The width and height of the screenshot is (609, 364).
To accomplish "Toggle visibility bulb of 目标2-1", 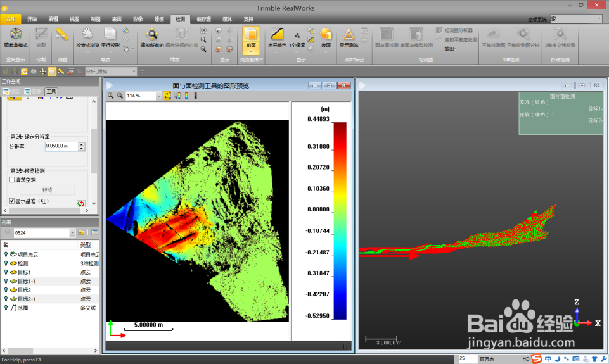I will (6, 299).
